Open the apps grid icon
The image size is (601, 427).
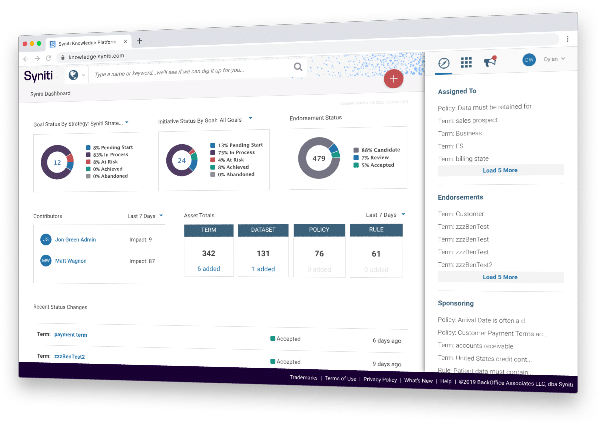(466, 62)
